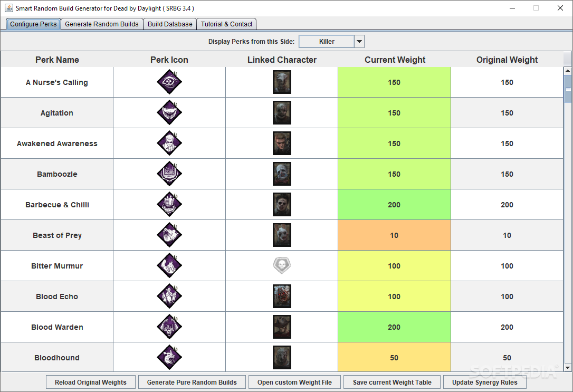This screenshot has width=573, height=392.
Task: Click Generate Pure Random Builds button
Action: [x=192, y=382]
